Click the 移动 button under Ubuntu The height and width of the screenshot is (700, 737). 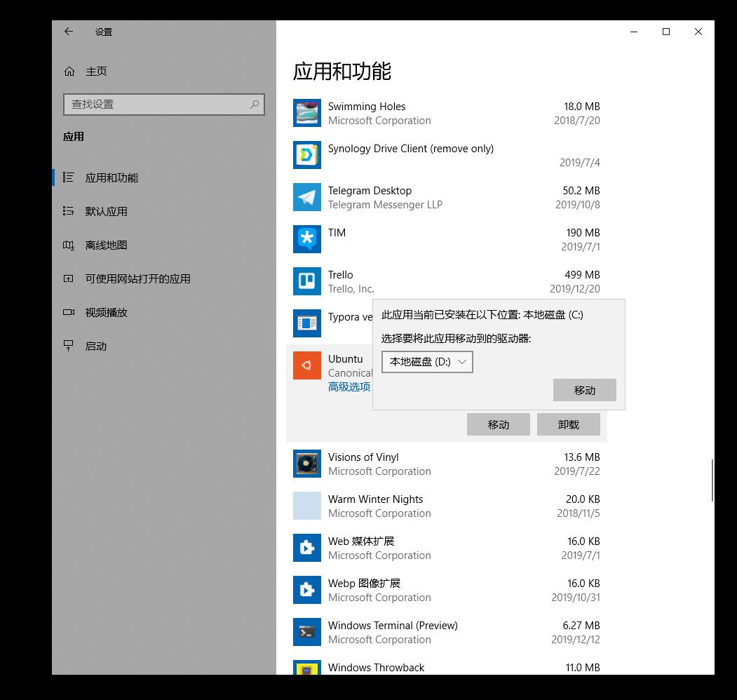pos(498,424)
